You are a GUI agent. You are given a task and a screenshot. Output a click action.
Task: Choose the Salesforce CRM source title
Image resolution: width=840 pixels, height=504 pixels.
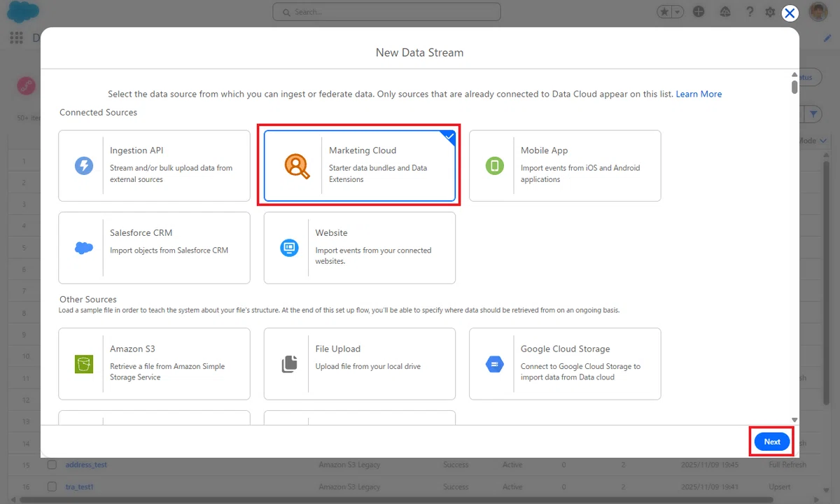(x=141, y=232)
